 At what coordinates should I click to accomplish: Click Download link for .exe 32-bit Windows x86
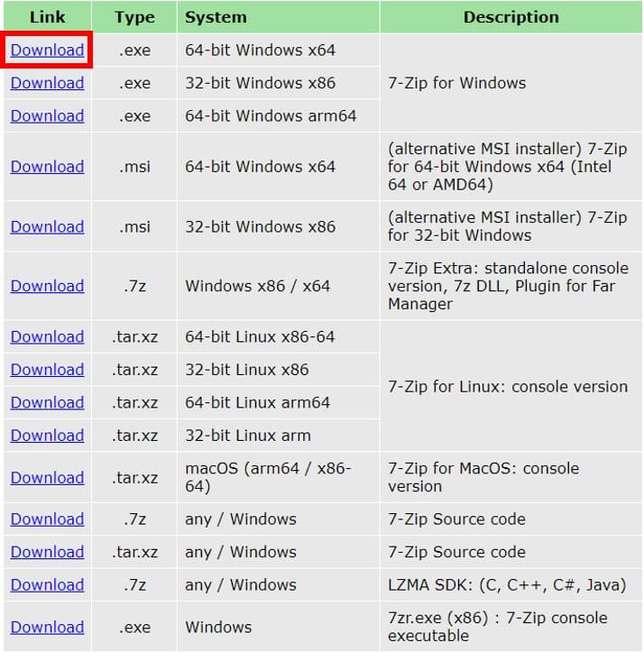click(48, 83)
